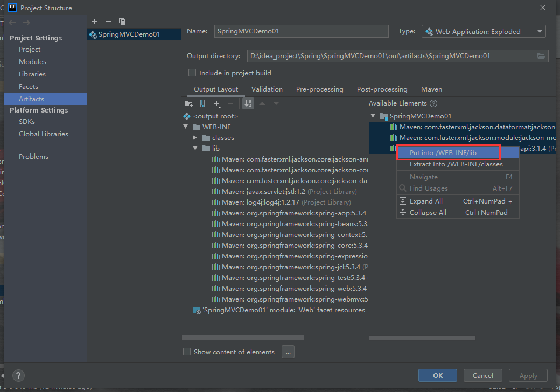Choose Expand All in context menu
The width and height of the screenshot is (560, 392).
pos(458,201)
